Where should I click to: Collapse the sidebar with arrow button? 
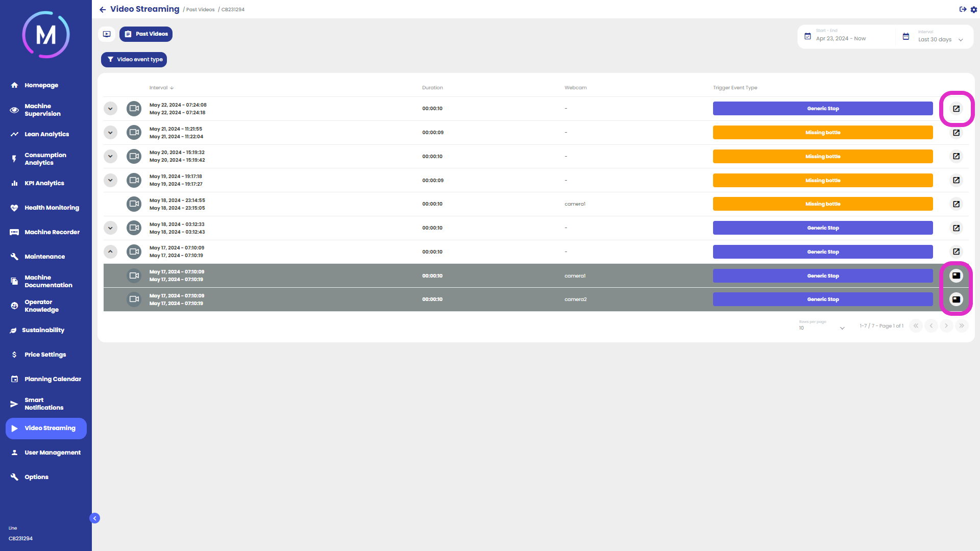[x=94, y=518]
